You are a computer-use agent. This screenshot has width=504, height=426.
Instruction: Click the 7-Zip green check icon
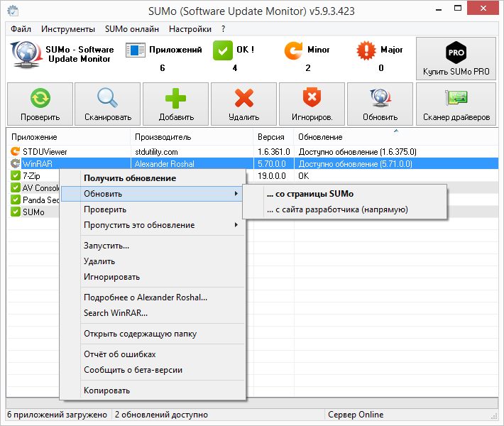[x=15, y=175]
